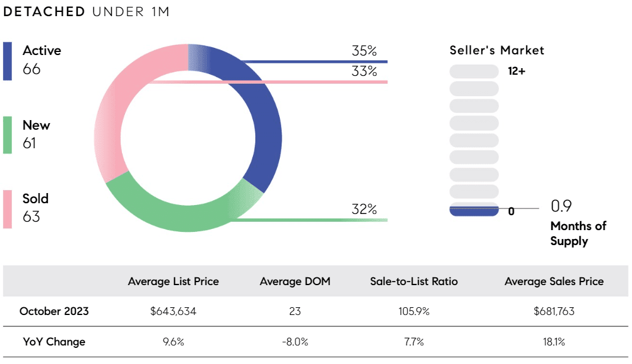Image resolution: width=632 pixels, height=364 pixels.
Task: Click the Average DOM column header
Action: (295, 282)
